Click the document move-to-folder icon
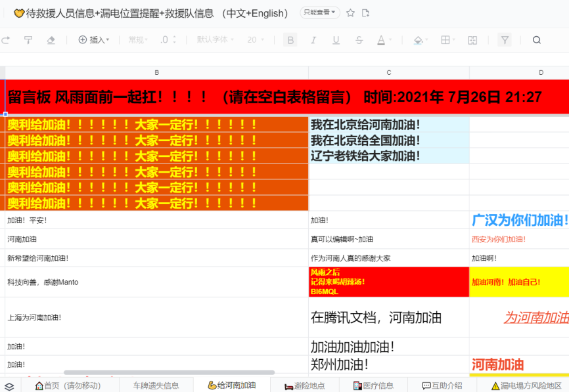The image size is (569, 392). [x=366, y=13]
